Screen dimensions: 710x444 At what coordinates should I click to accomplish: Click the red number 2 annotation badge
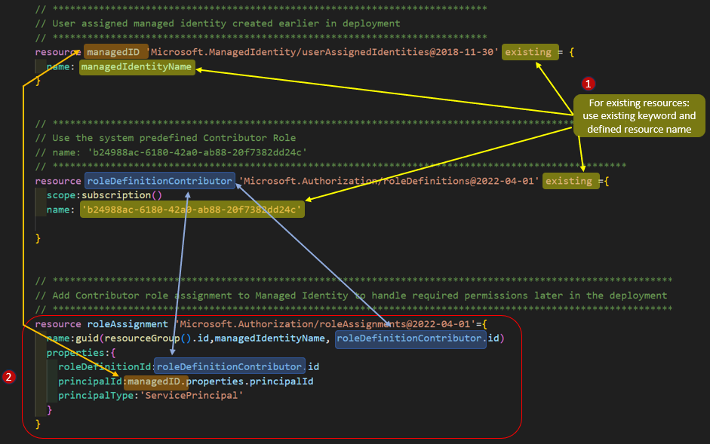click(x=10, y=377)
